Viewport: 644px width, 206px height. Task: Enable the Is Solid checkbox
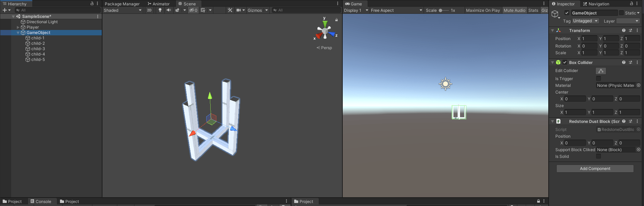599,156
